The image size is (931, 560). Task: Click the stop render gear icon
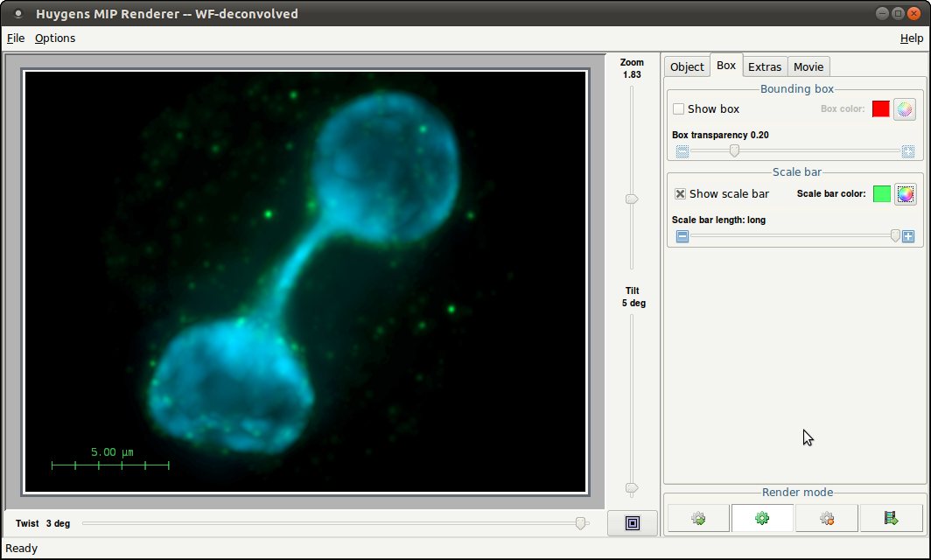pos(826,518)
